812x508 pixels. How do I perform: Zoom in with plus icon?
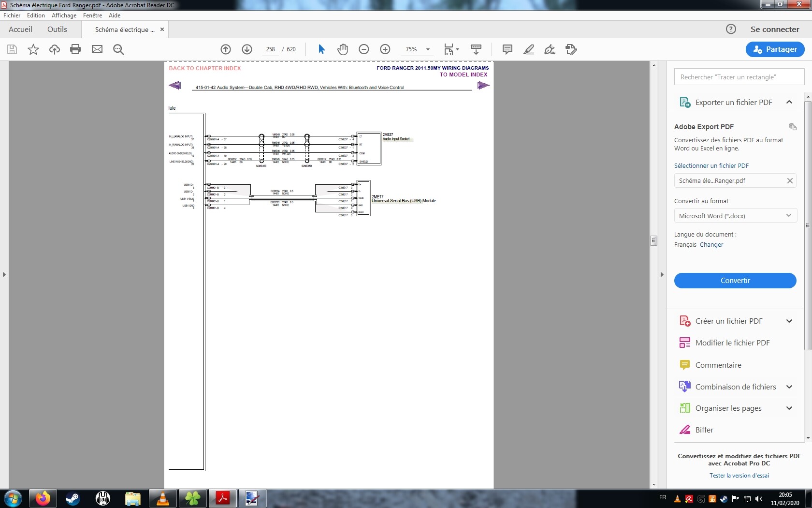point(385,49)
